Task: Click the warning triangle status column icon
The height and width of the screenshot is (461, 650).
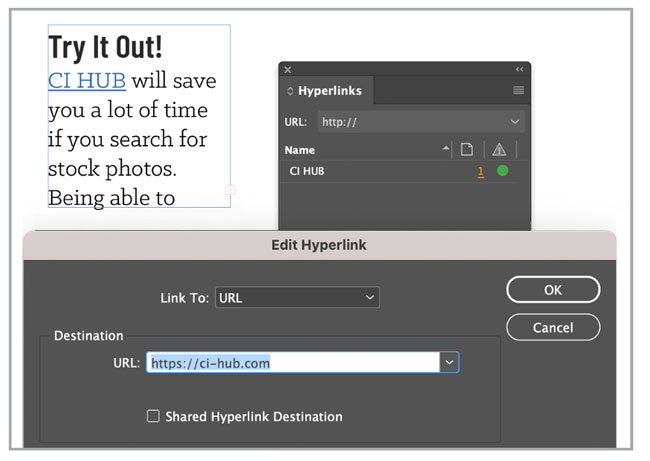Action: point(499,150)
